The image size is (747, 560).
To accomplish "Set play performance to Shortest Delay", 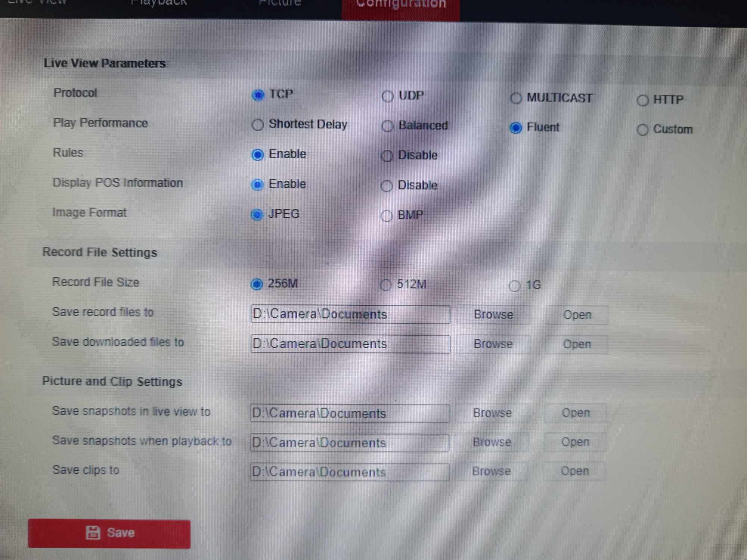I will click(x=258, y=125).
